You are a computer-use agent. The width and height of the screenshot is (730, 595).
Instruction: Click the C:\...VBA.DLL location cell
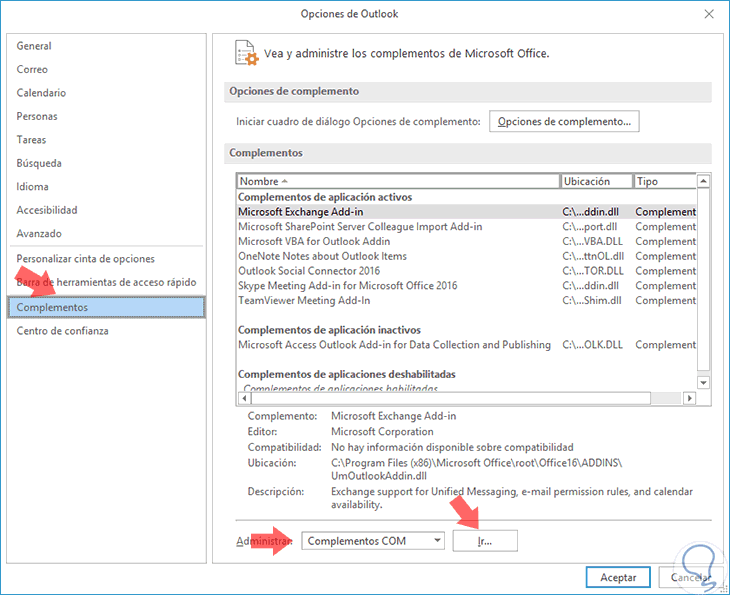592,241
